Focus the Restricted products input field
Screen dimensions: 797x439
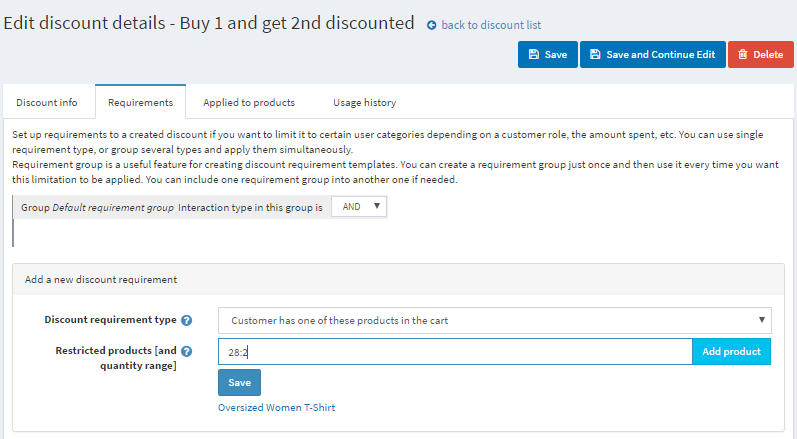[455, 352]
